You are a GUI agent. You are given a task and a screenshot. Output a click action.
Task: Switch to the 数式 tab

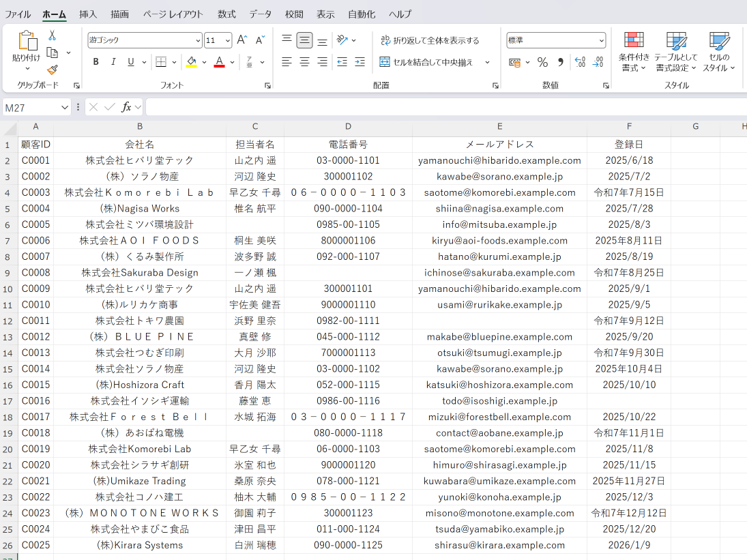click(226, 14)
